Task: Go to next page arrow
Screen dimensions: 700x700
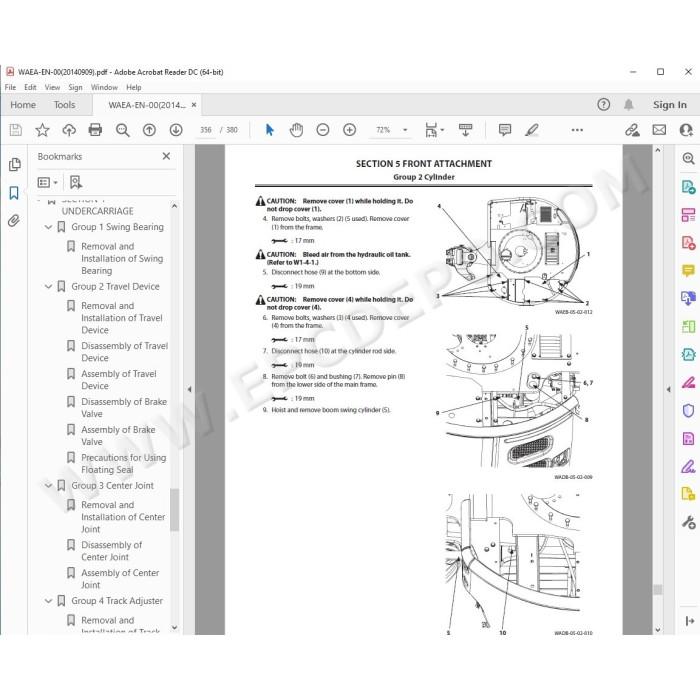Action: tap(176, 130)
